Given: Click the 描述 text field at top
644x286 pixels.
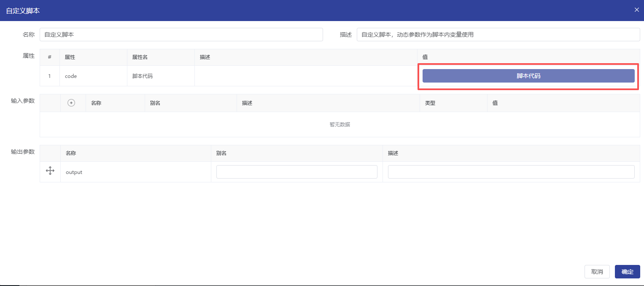Looking at the screenshot, I should (498, 35).
